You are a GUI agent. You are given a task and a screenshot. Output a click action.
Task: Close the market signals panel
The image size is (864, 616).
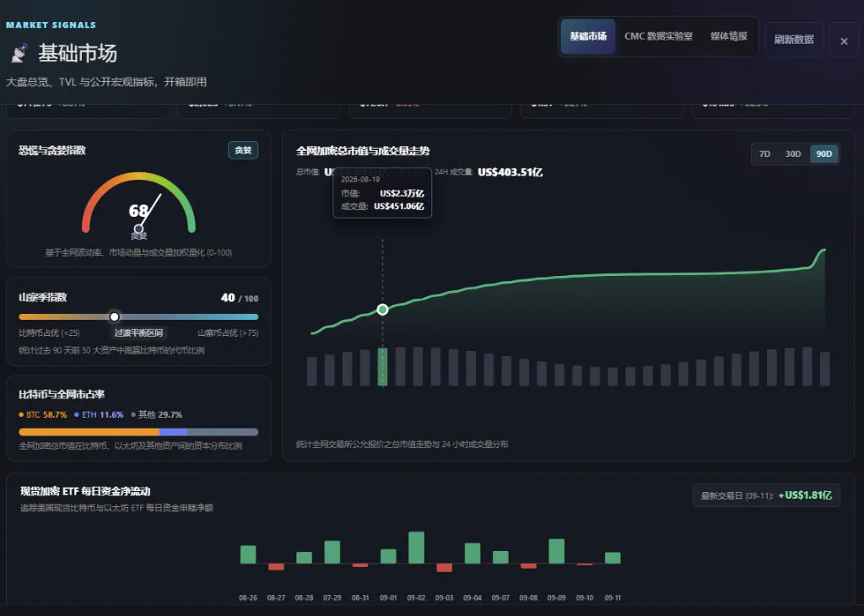pos(844,41)
